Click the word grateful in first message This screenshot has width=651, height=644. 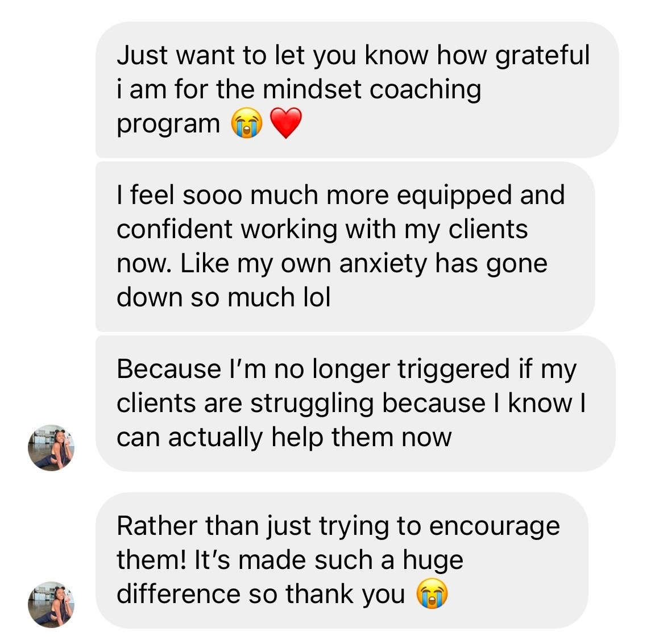pos(542,56)
